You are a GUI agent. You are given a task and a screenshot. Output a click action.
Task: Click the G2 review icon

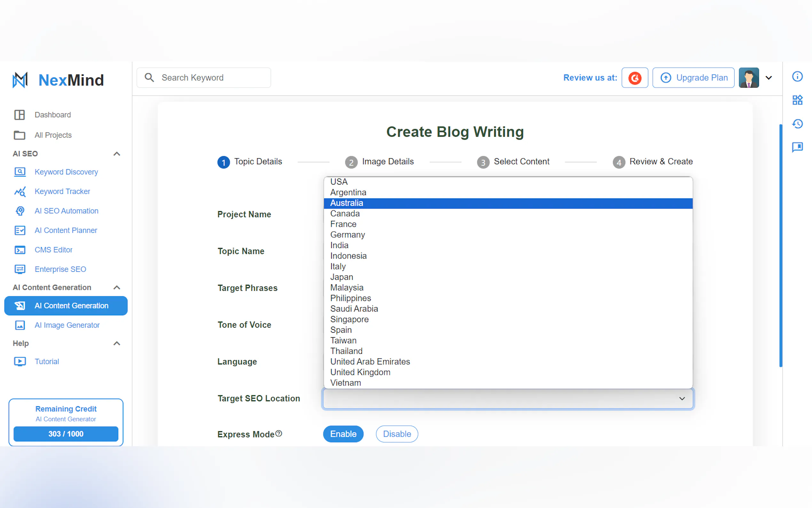(x=635, y=78)
